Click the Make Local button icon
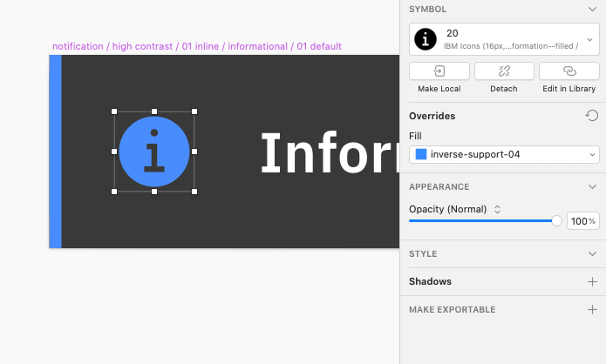Screen dimensions: 606x364 tap(439, 71)
